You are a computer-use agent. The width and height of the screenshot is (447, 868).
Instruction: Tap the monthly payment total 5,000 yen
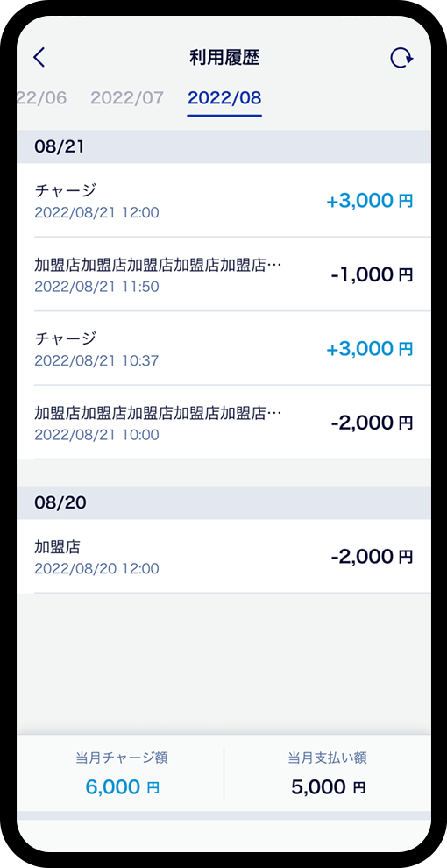328,786
